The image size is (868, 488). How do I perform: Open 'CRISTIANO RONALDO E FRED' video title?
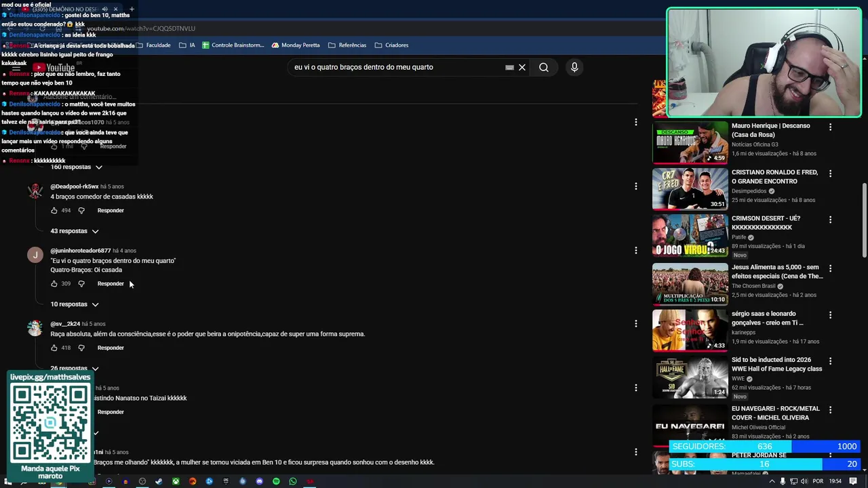pos(775,177)
